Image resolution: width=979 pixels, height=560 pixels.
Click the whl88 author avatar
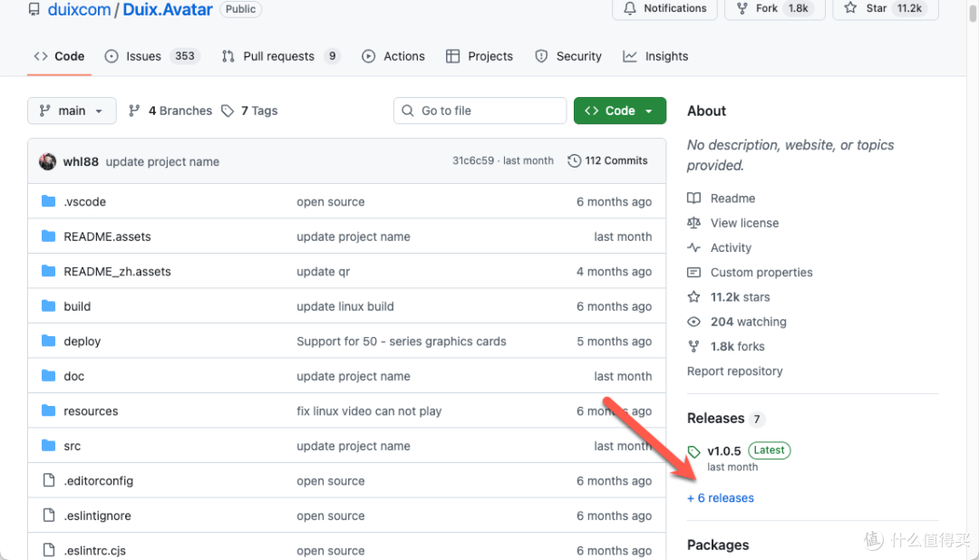coord(47,161)
